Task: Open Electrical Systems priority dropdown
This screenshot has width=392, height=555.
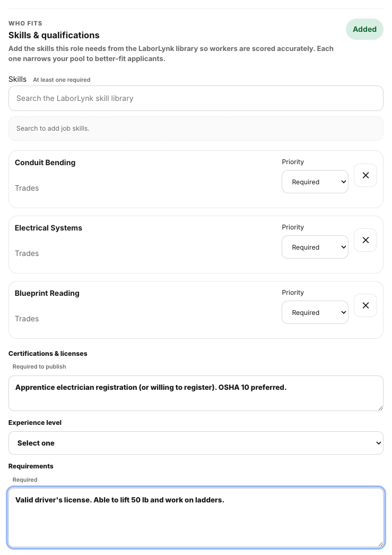Action: [x=315, y=247]
